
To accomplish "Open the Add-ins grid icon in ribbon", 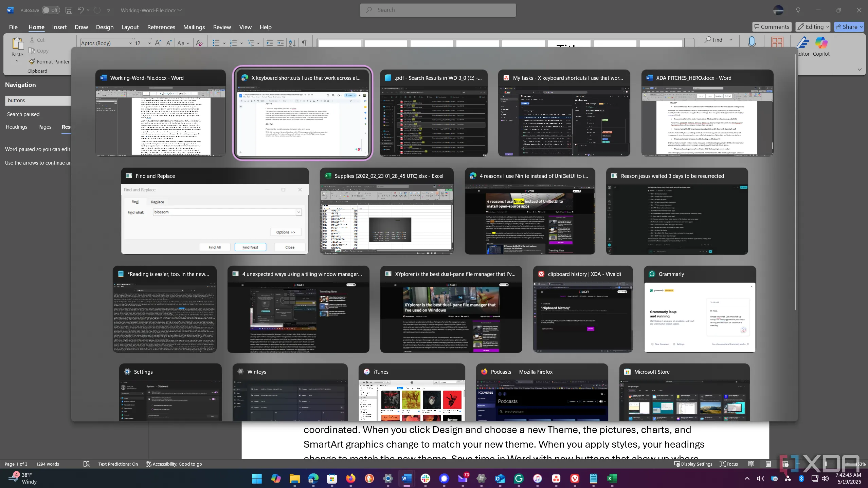I will pyautogui.click(x=777, y=42).
